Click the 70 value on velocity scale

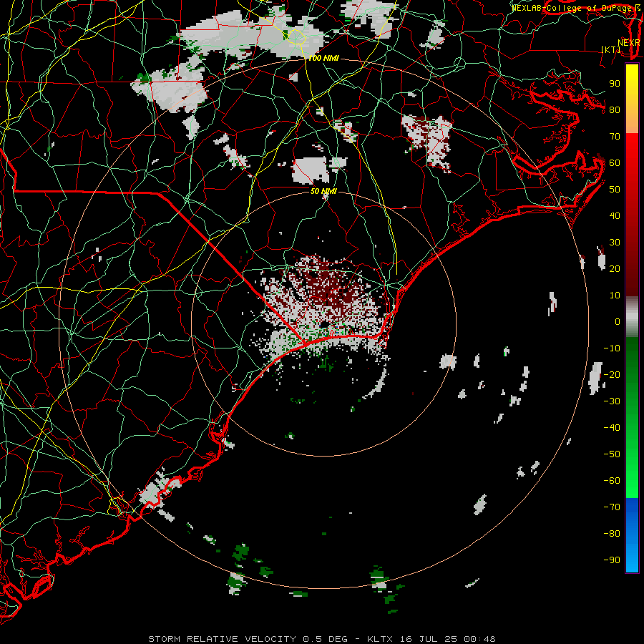point(615,137)
